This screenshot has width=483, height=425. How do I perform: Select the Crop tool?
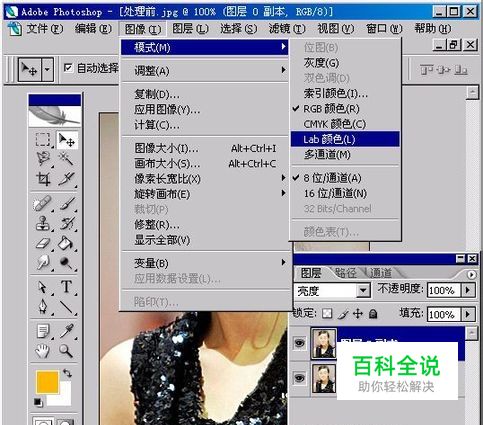[x=43, y=179]
